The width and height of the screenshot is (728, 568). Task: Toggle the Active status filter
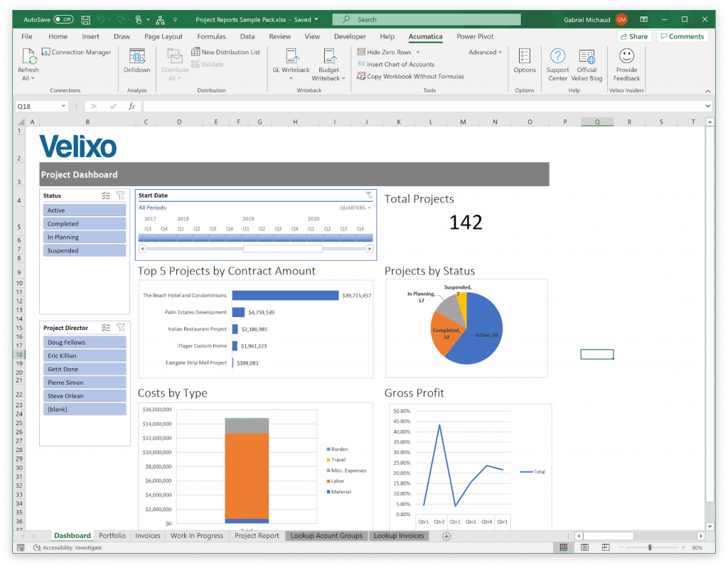pos(85,210)
